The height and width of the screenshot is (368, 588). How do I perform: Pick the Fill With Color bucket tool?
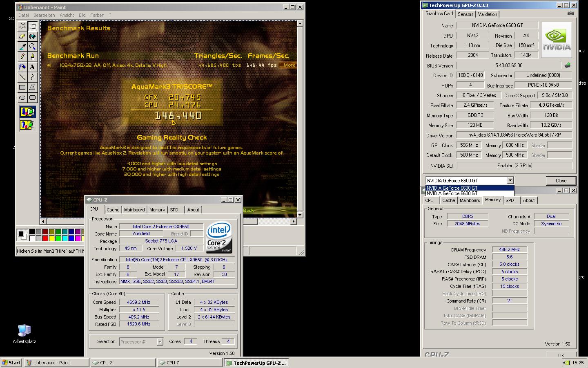point(33,36)
